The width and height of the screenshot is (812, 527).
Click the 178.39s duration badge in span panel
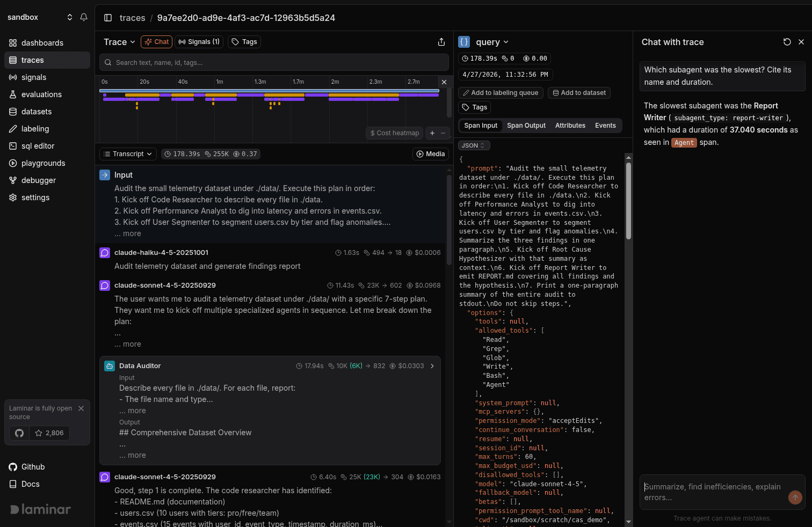click(x=479, y=58)
